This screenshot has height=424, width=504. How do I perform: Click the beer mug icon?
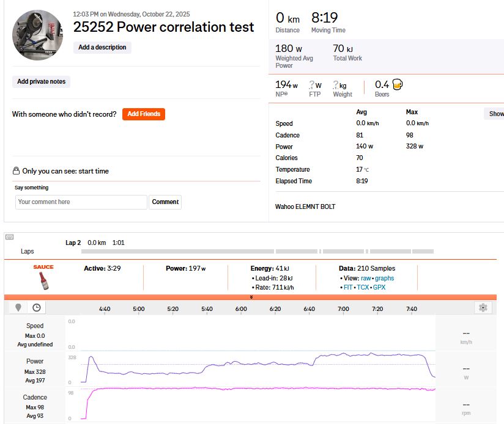398,85
